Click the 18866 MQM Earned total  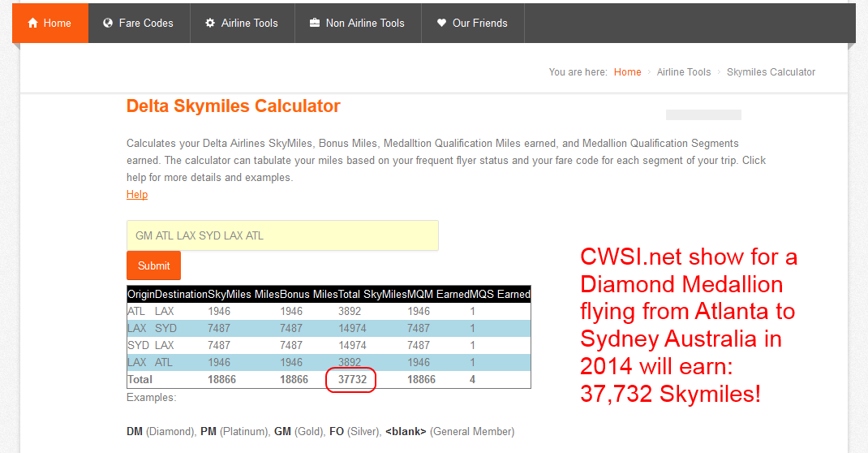point(421,379)
